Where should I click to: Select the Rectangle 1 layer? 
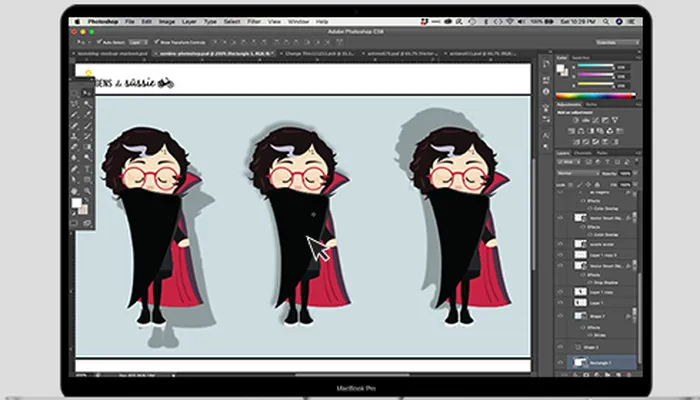(x=602, y=363)
